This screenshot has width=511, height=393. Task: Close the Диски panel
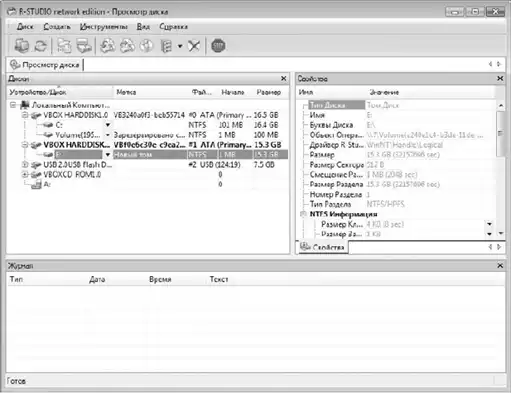click(x=284, y=79)
